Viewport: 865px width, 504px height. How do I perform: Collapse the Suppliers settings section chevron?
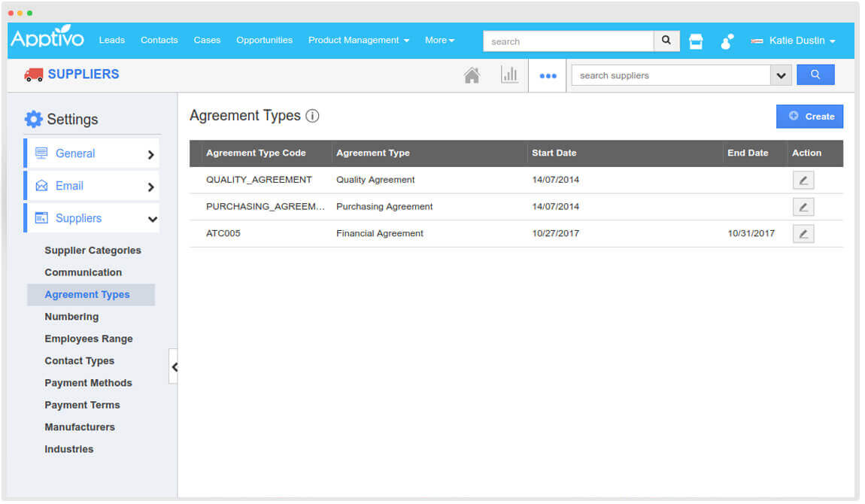(x=154, y=218)
